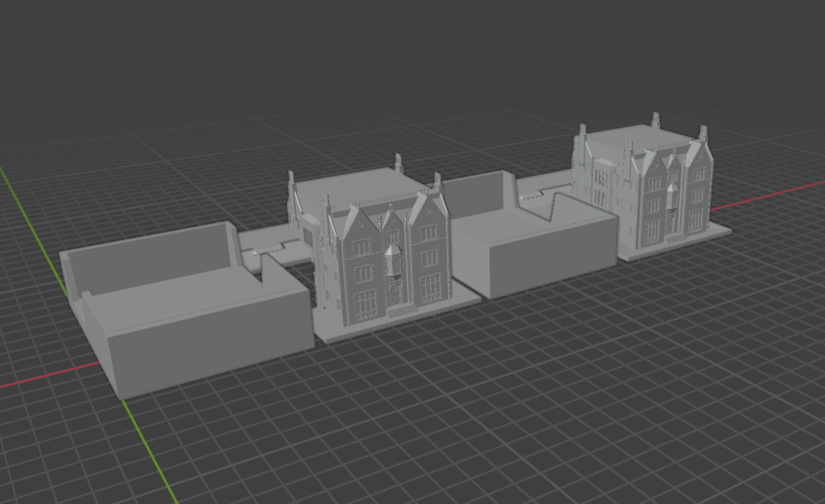
Task: Select the walkway joining the leftmost block and left mansion
Action: [x=274, y=247]
